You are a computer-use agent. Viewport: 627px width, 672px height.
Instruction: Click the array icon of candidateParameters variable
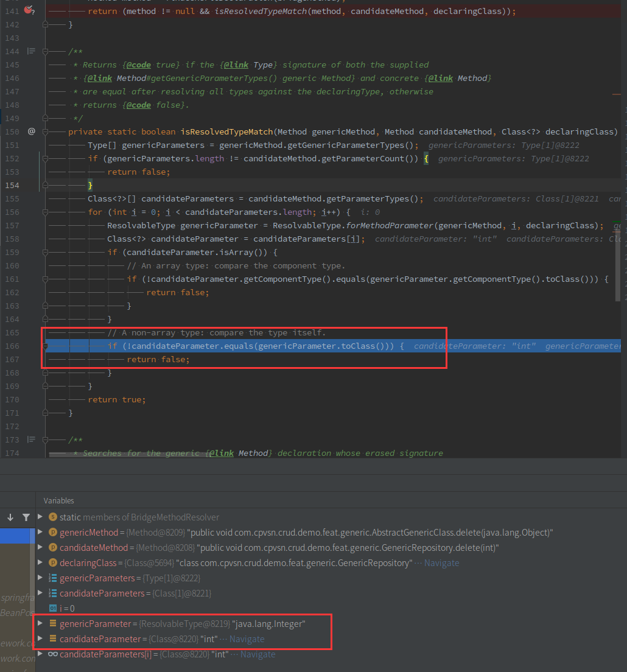[53, 593]
